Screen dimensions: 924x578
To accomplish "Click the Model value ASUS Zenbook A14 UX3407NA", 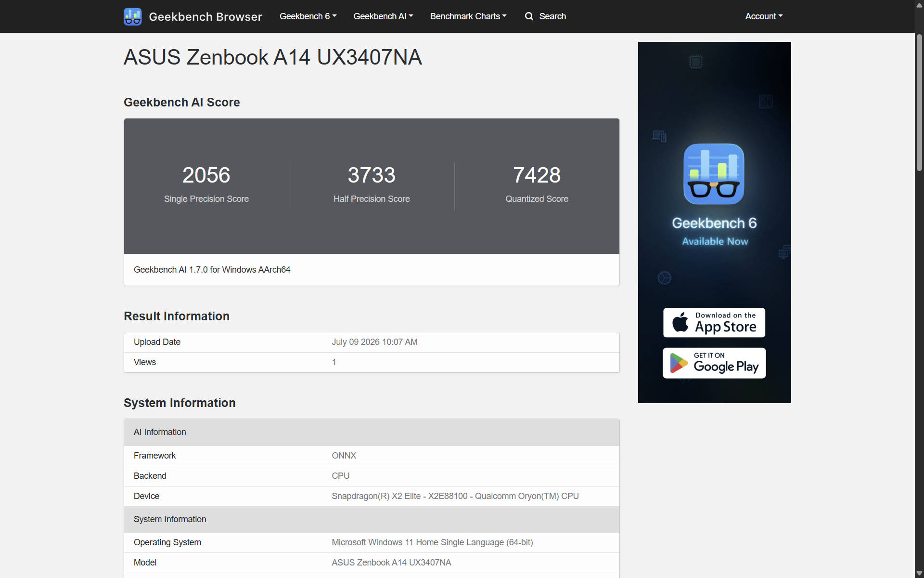I will click(391, 563).
